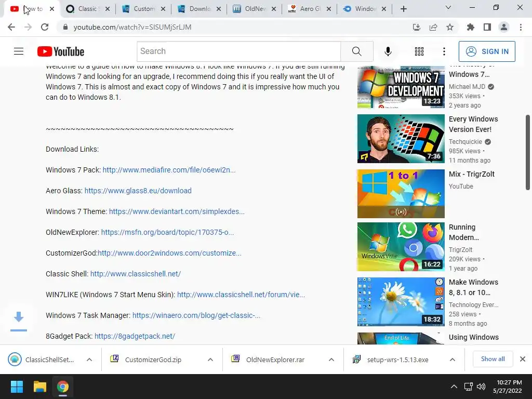Share this page using the share icon
532x399 pixels.
433,27
